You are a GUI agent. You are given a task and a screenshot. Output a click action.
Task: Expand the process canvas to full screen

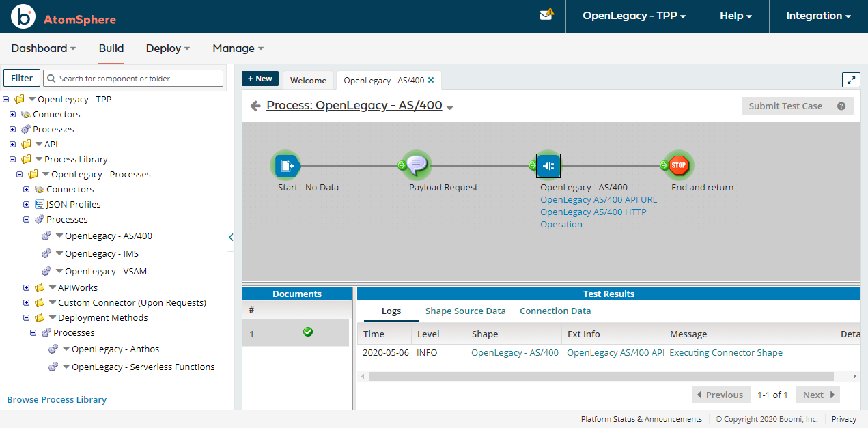[850, 79]
